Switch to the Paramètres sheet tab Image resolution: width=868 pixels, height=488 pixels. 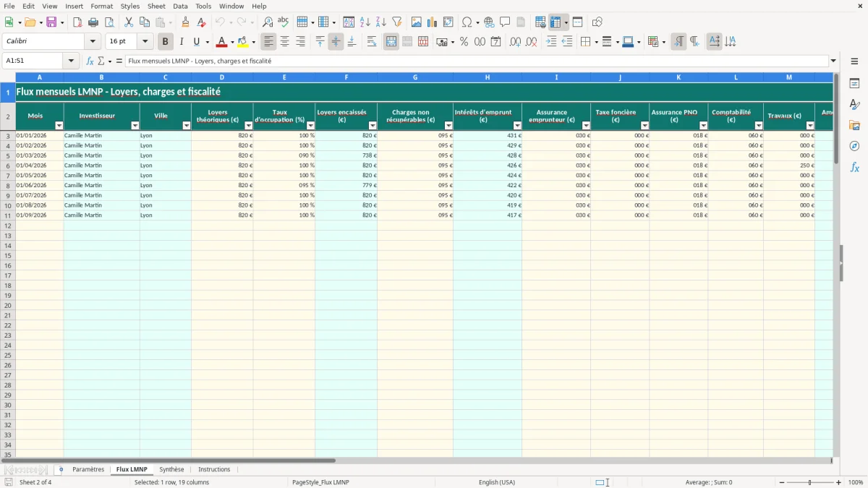tap(88, 469)
